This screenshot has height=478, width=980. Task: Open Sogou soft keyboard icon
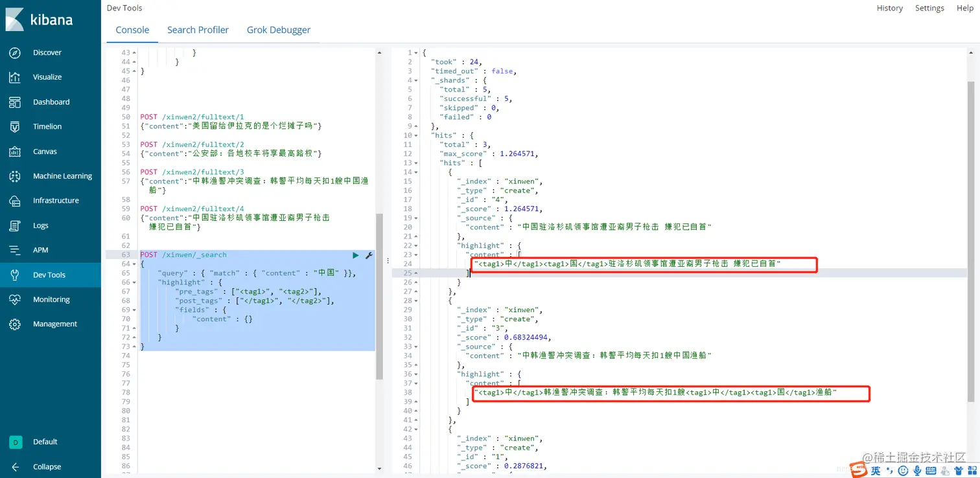click(x=931, y=471)
